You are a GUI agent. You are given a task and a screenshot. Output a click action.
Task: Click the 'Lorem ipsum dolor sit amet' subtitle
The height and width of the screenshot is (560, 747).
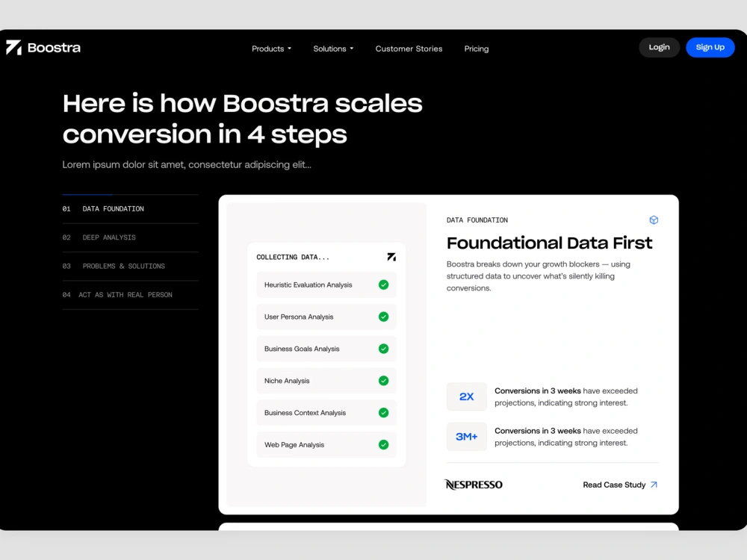pos(187,165)
